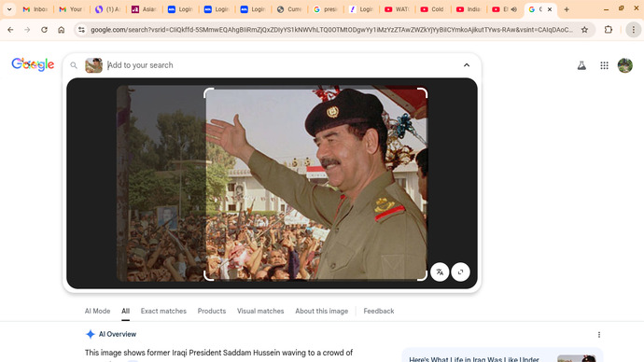Switch to the India YouTube tab
This screenshot has width=644, height=362.
coord(469,9)
